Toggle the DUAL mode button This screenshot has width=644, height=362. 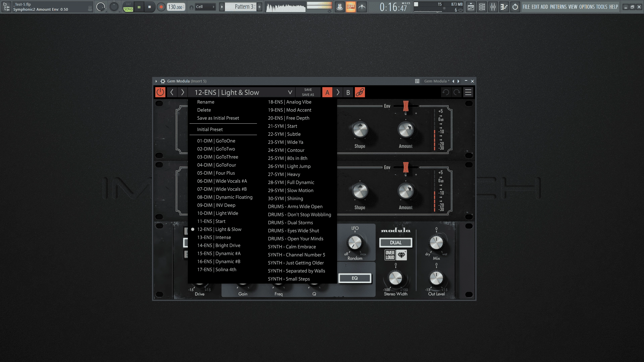396,243
